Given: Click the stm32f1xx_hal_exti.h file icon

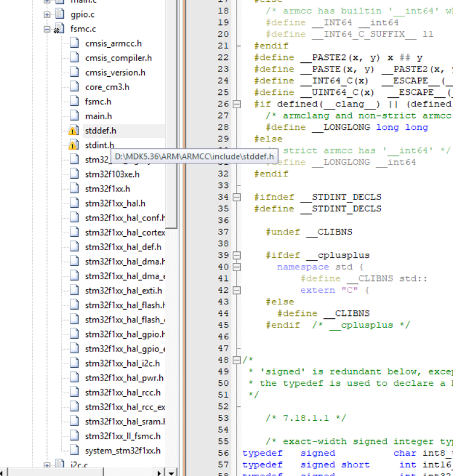Looking at the screenshot, I should (74, 290).
